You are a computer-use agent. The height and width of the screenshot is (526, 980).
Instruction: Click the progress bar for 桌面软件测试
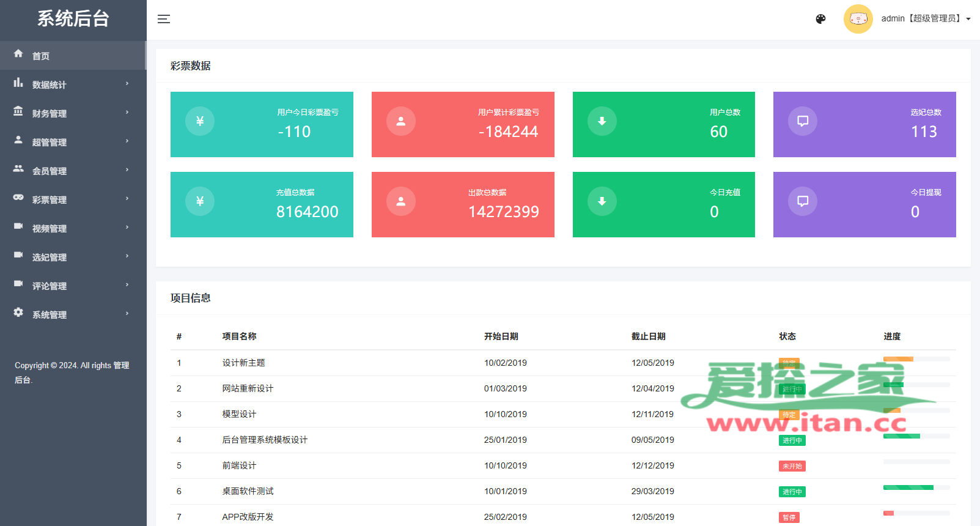coord(916,487)
